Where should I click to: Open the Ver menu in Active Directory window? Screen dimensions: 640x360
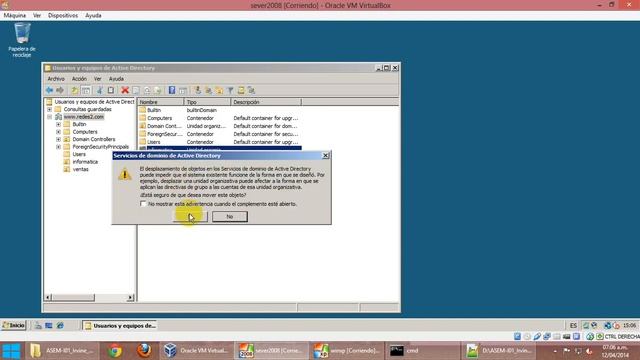(x=98, y=79)
